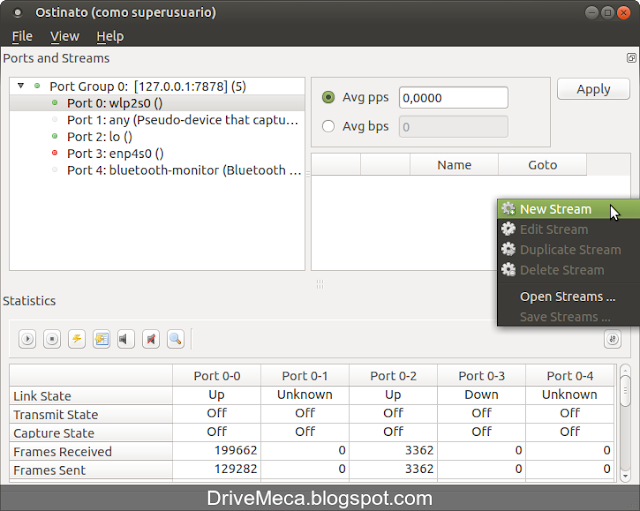Minimize the Ostinato window
Image resolution: width=640 pixels, height=511 pixels.
(x=591, y=13)
